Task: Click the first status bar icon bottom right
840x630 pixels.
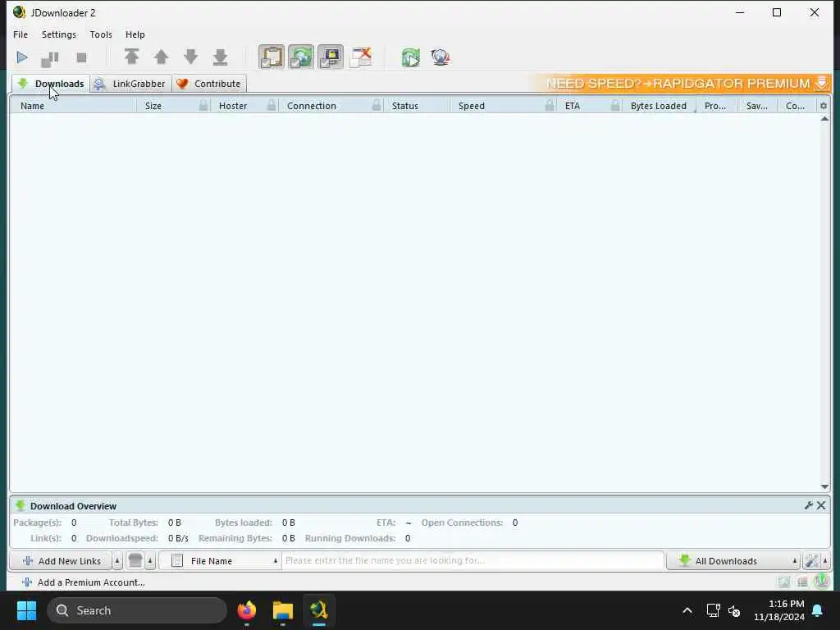Action: pos(783,582)
